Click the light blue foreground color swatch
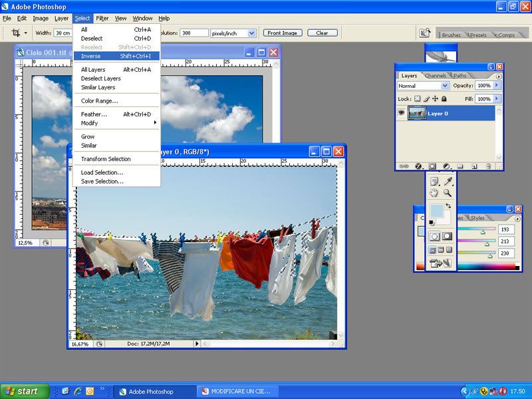The image size is (532, 399). tap(436, 211)
